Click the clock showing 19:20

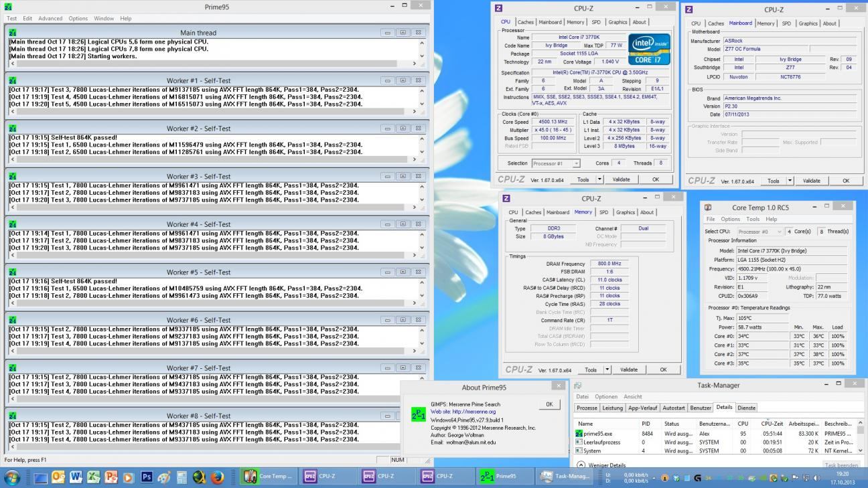click(x=842, y=474)
